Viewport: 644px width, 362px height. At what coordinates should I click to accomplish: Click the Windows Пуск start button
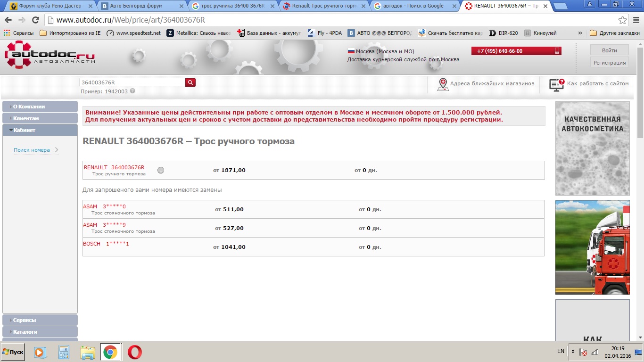pos(13,352)
